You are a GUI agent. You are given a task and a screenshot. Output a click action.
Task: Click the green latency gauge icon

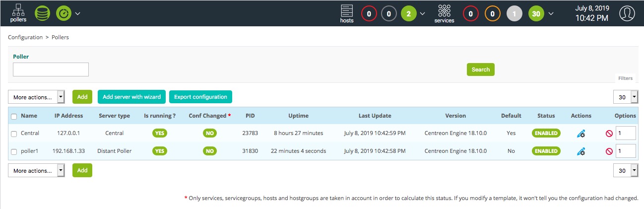pos(64,13)
